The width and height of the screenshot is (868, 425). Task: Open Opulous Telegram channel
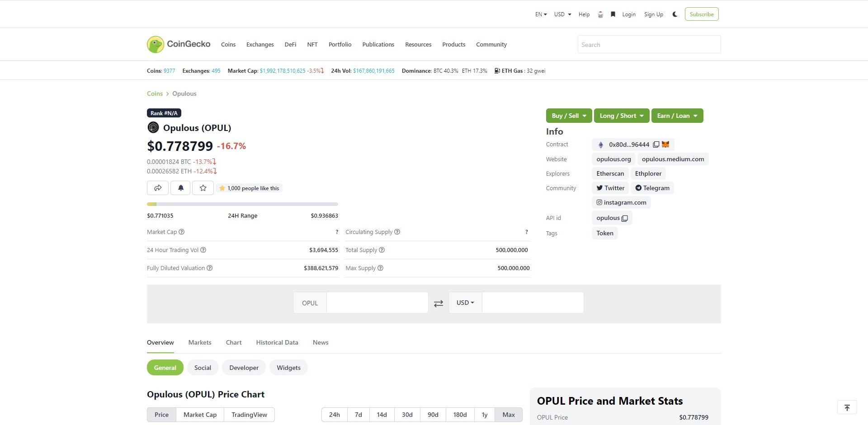tap(652, 188)
